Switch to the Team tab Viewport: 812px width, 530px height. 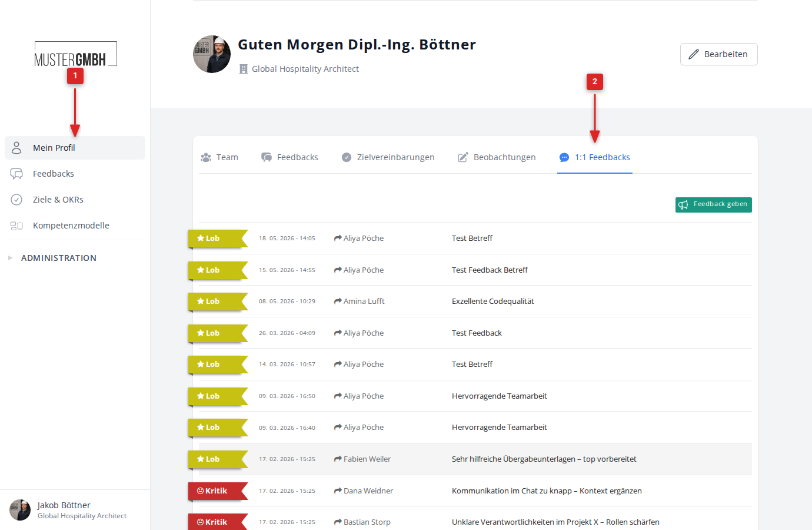219,157
